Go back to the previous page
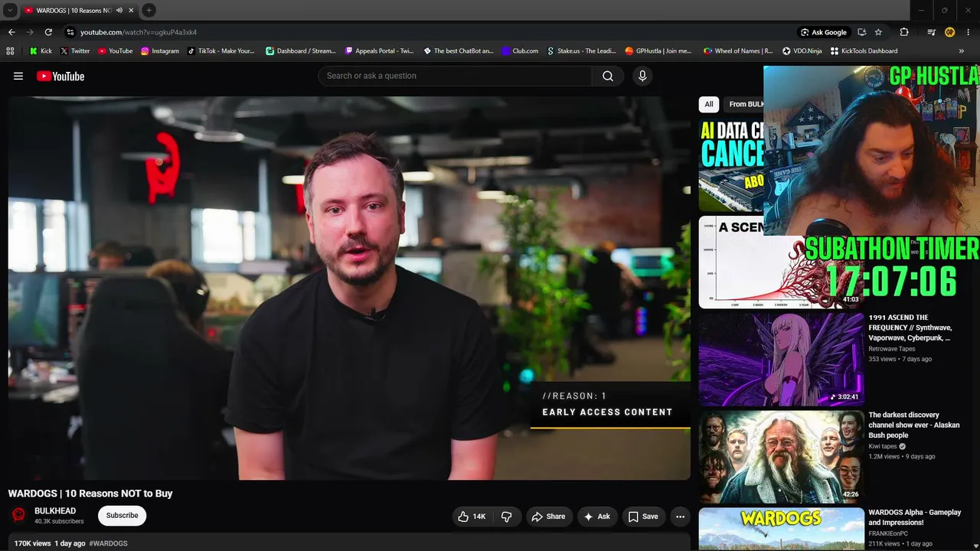The height and width of the screenshot is (551, 980). click(x=11, y=32)
